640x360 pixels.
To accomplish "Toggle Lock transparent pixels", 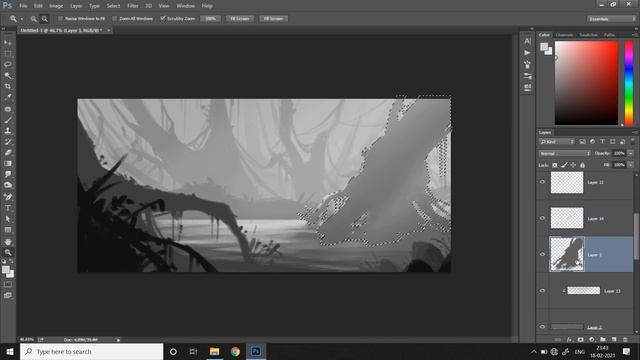I will pyautogui.click(x=555, y=165).
